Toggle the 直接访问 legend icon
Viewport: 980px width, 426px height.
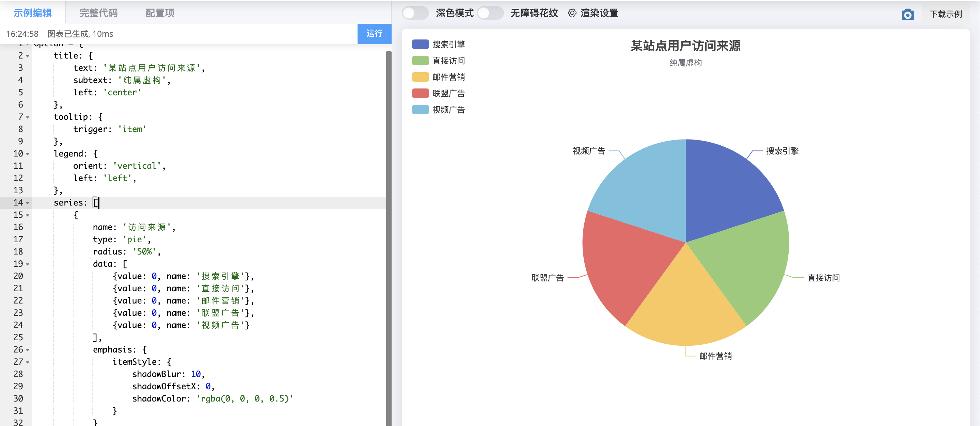coord(420,61)
